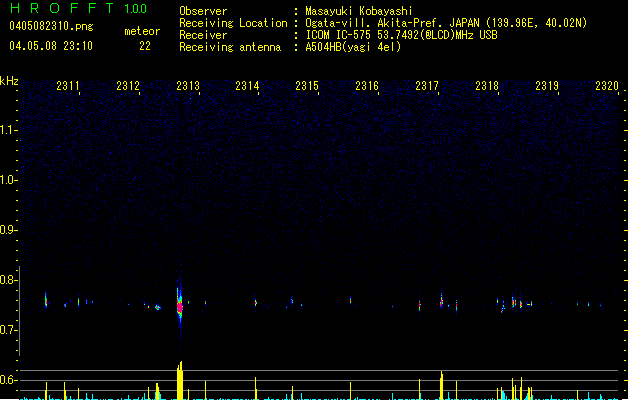
Task: Click the 0.7 kHz frequency tick label
Action: pos(8,330)
